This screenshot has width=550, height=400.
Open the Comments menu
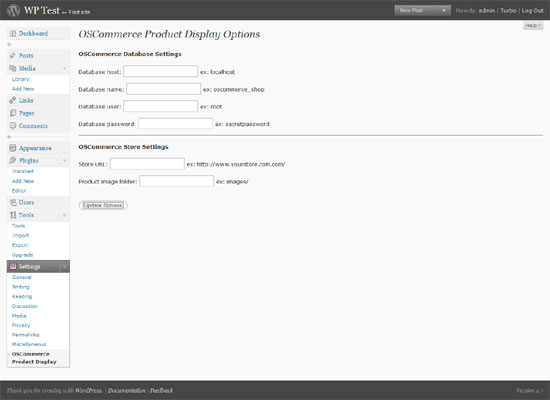point(33,126)
